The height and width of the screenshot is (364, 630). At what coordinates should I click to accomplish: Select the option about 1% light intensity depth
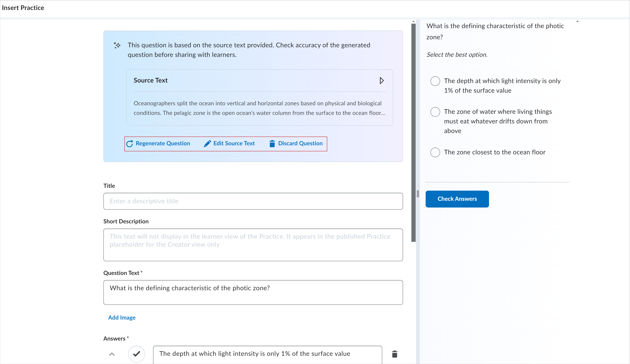pos(435,81)
